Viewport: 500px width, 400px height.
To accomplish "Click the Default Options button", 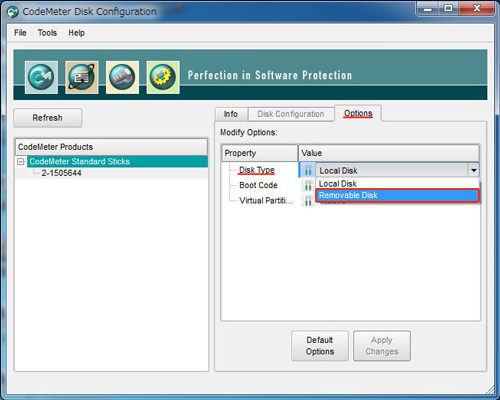I will click(x=320, y=346).
